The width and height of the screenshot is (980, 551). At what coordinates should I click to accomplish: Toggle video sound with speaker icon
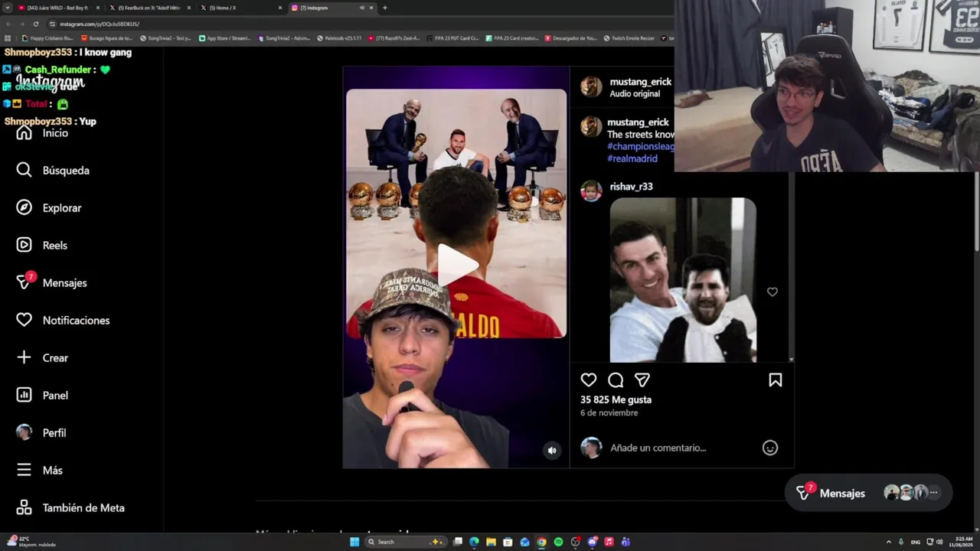pyautogui.click(x=552, y=451)
